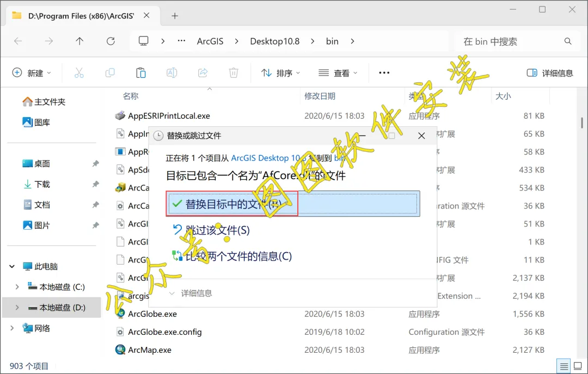Unpin Downloads via its pin icon
Image resolution: width=588 pixels, height=374 pixels.
96,184
